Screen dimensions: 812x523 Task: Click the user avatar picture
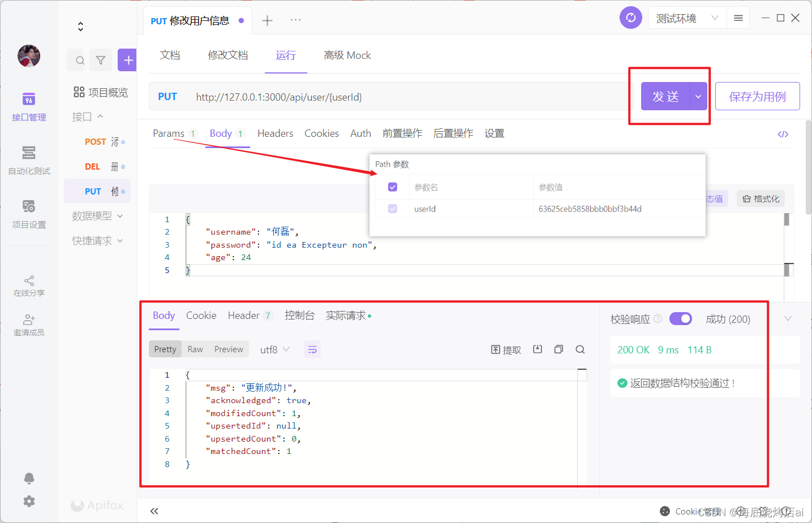[x=29, y=56]
